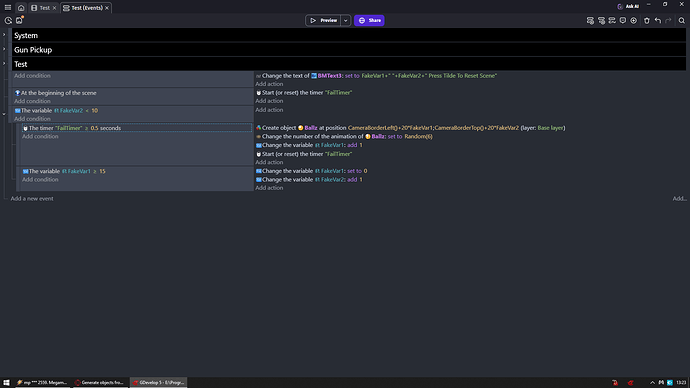Click the Add a comment toolbar icon
The height and width of the screenshot is (388, 690).
pos(623,21)
